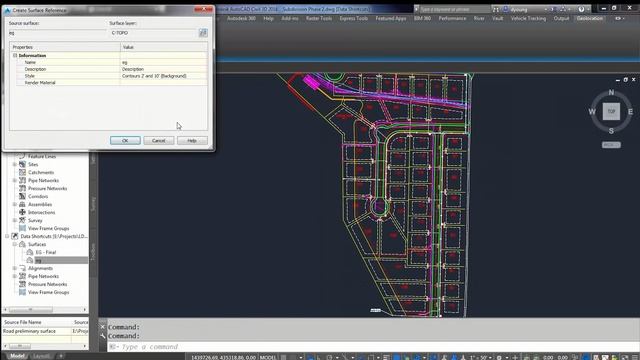Toggle the MODEL space status bar button
Viewport: 640px width, 360px height.
click(268, 357)
